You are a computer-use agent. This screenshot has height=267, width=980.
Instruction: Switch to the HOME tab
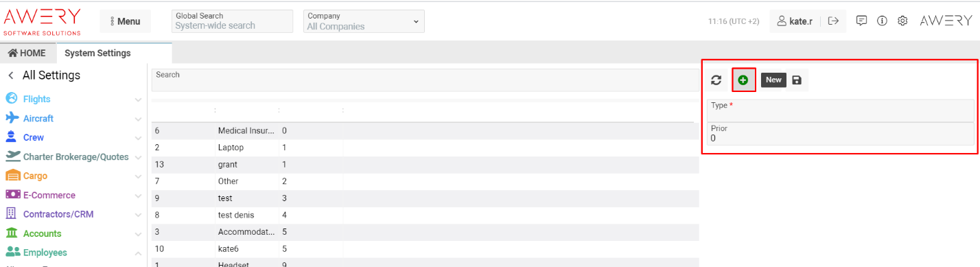pos(27,53)
